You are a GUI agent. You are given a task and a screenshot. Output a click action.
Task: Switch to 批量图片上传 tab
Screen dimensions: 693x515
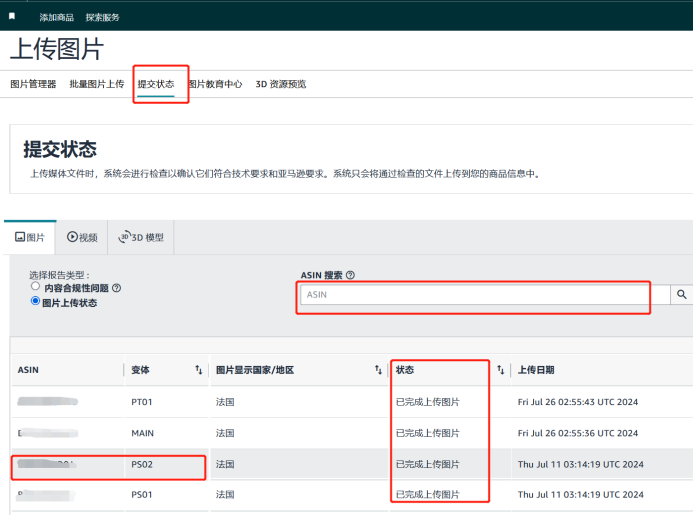(x=97, y=84)
